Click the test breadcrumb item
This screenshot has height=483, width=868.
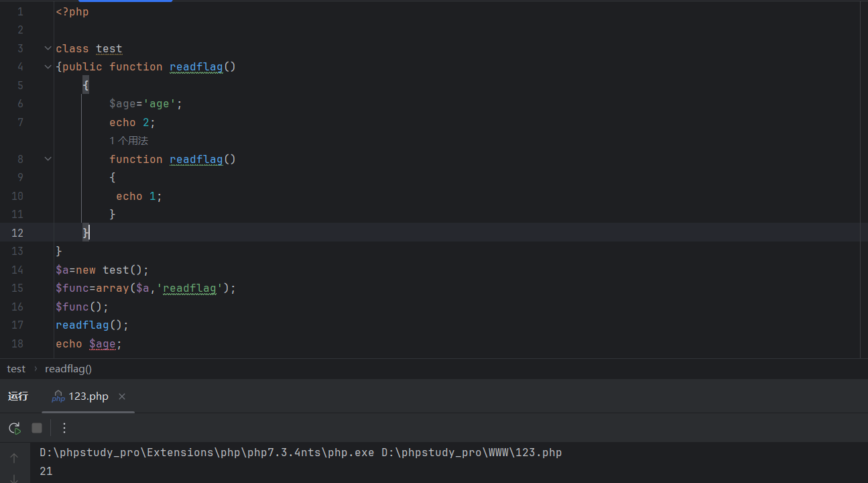click(16, 369)
